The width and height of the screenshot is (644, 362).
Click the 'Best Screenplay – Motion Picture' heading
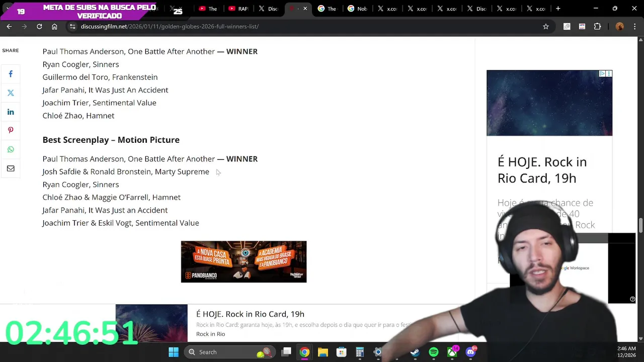[111, 140]
